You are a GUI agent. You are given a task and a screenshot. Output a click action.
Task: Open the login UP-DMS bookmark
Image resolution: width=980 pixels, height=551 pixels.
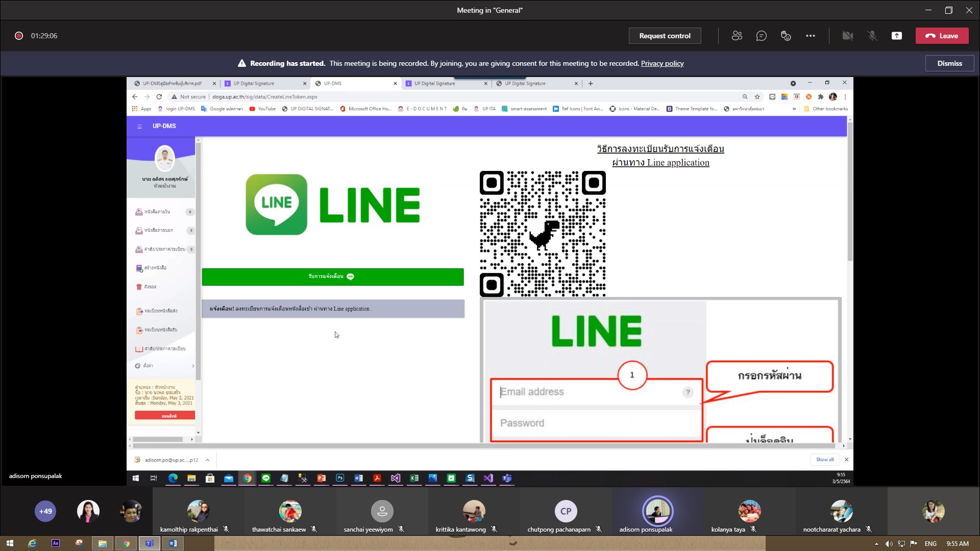[x=177, y=109]
